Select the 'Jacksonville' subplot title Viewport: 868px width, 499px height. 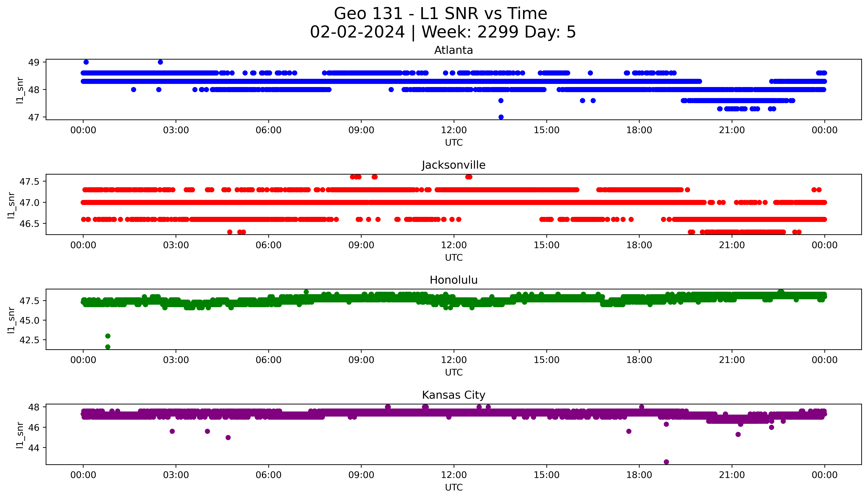click(x=453, y=165)
